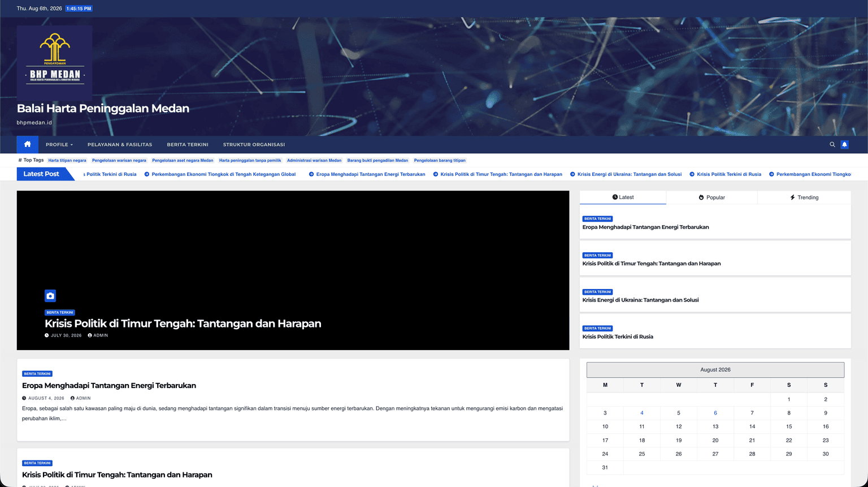
Task: Click the BHP Medan logo image
Action: click(x=54, y=63)
